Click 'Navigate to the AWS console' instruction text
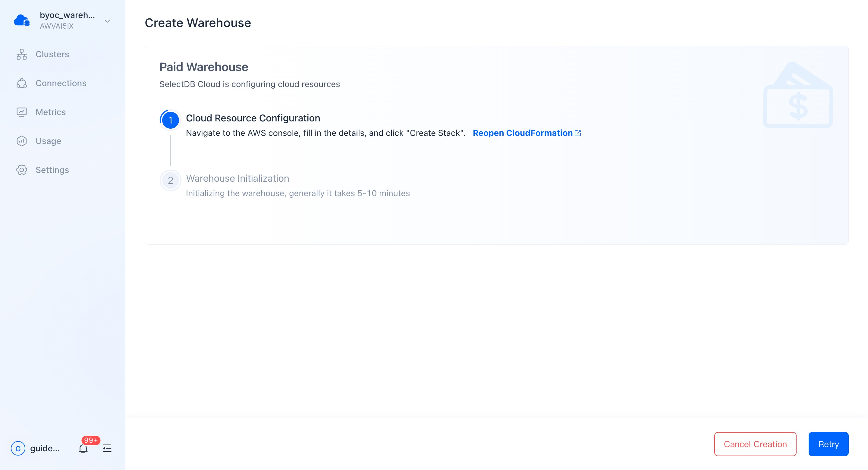The width and height of the screenshot is (868, 470). (325, 133)
